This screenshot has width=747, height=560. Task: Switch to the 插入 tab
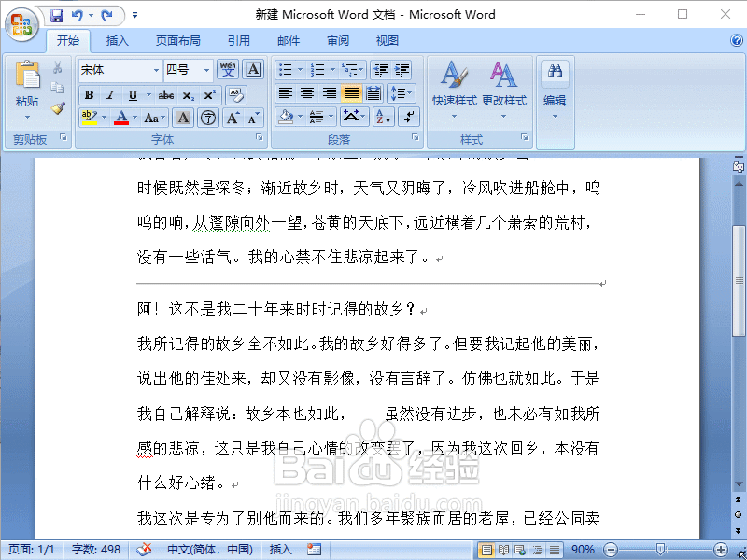[x=118, y=40]
